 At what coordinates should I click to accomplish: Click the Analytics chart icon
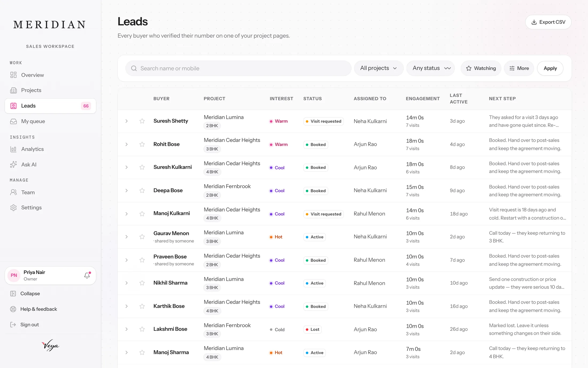(x=13, y=149)
